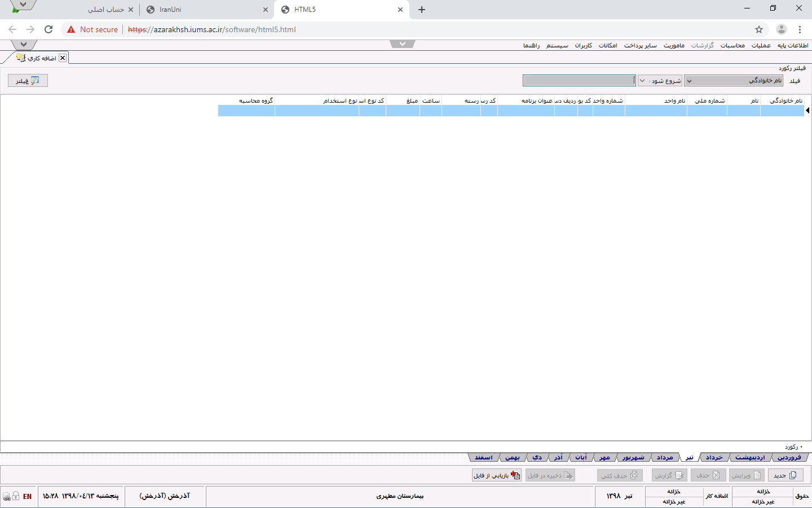Viewport: 812px width, 508px height.
Task: Focus the filter value text field
Action: pos(579,81)
